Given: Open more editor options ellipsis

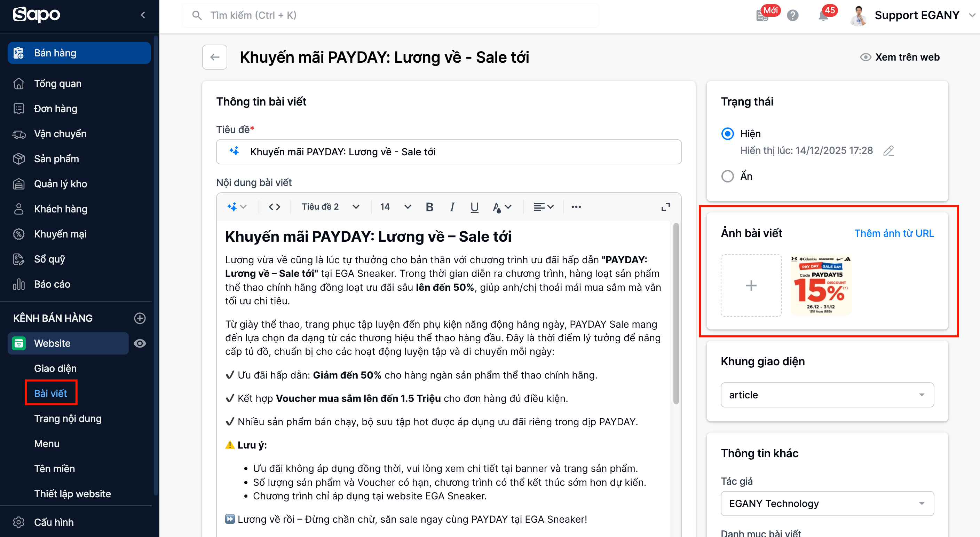Looking at the screenshot, I should pos(576,207).
